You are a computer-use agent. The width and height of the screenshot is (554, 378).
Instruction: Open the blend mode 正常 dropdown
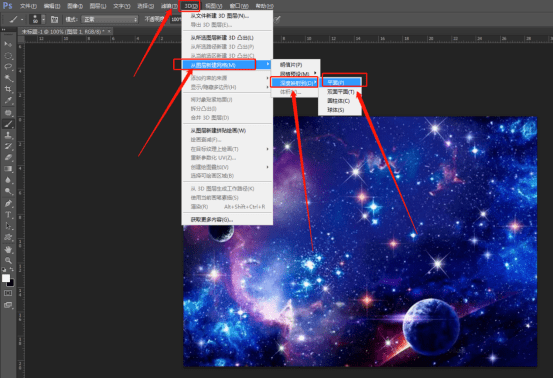tap(110, 19)
